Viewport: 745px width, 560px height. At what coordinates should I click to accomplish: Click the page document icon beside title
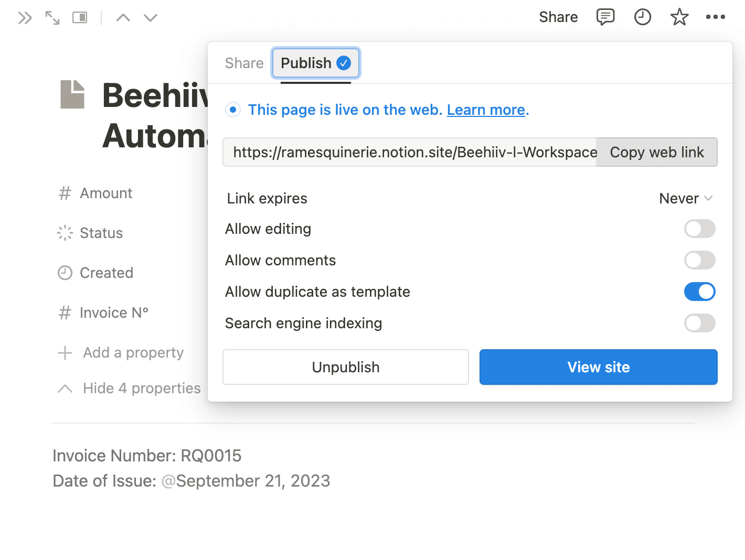[72, 94]
